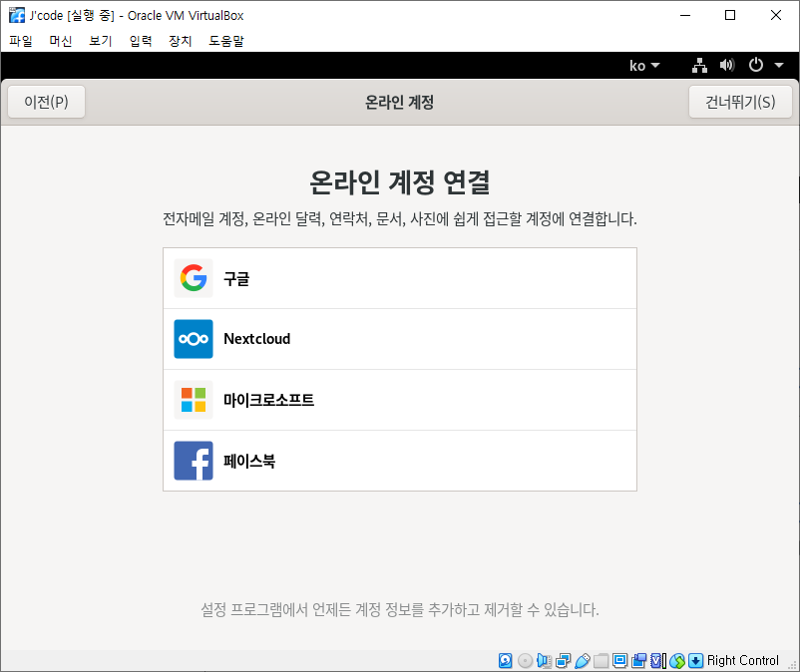This screenshot has width=800, height=672.
Task: Click VirtualBox mouse integration globe indicator
Action: click(677, 661)
